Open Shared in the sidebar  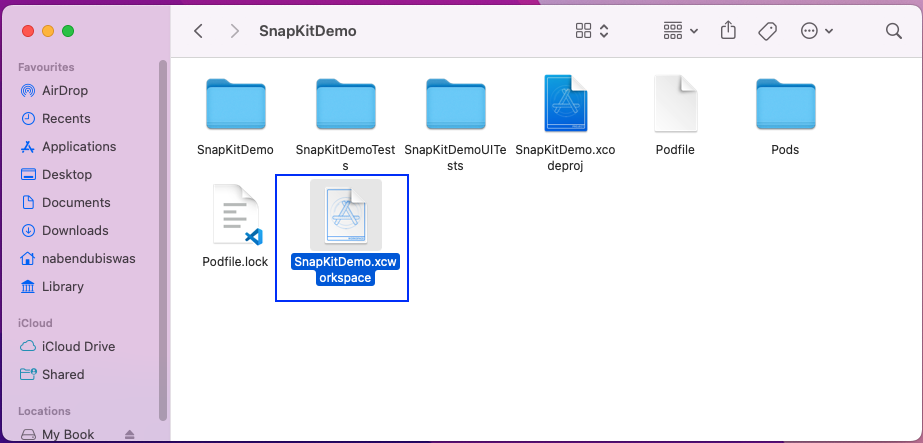pyautogui.click(x=52, y=375)
